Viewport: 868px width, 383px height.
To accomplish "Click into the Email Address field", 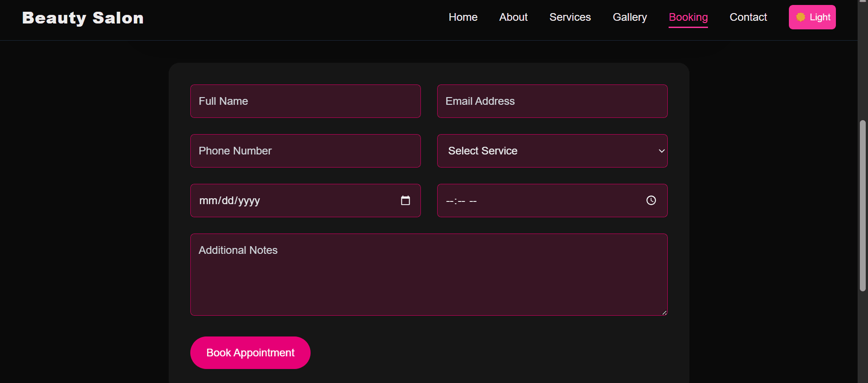I will click(552, 101).
